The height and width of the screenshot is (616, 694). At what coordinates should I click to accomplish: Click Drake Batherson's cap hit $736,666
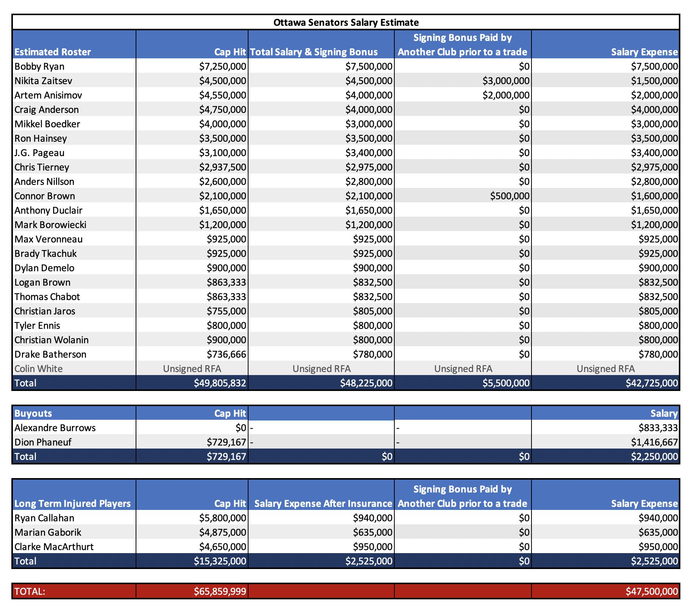pyautogui.click(x=192, y=354)
